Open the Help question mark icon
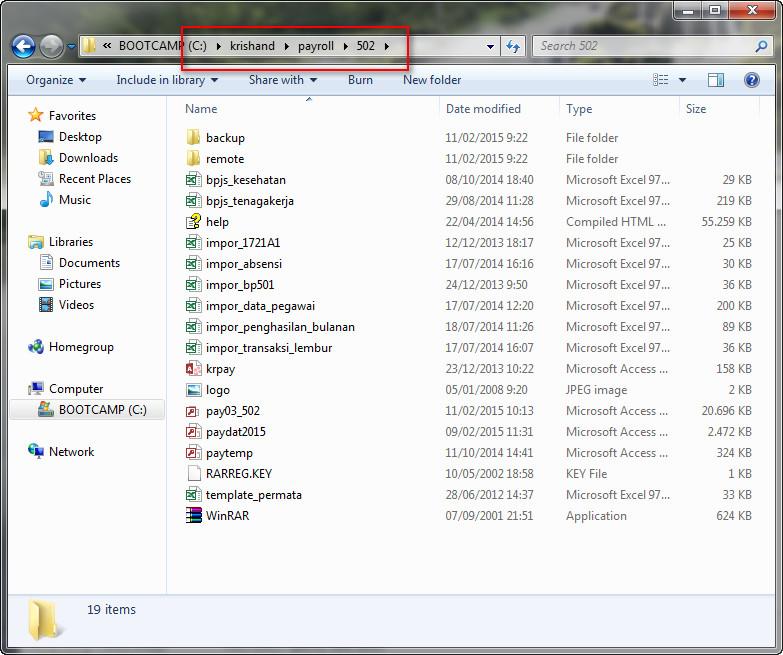Screen dimensions: 783x655 752,80
